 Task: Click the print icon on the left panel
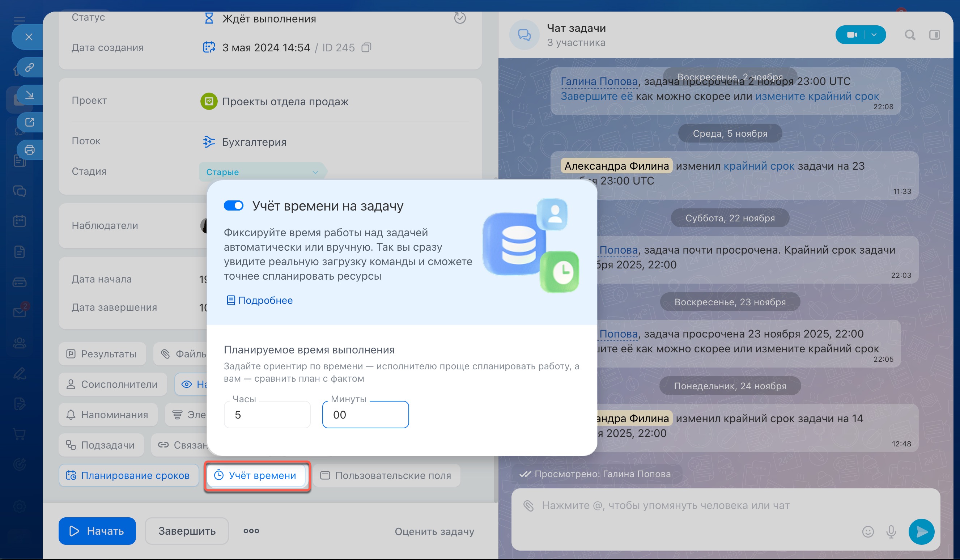(29, 150)
